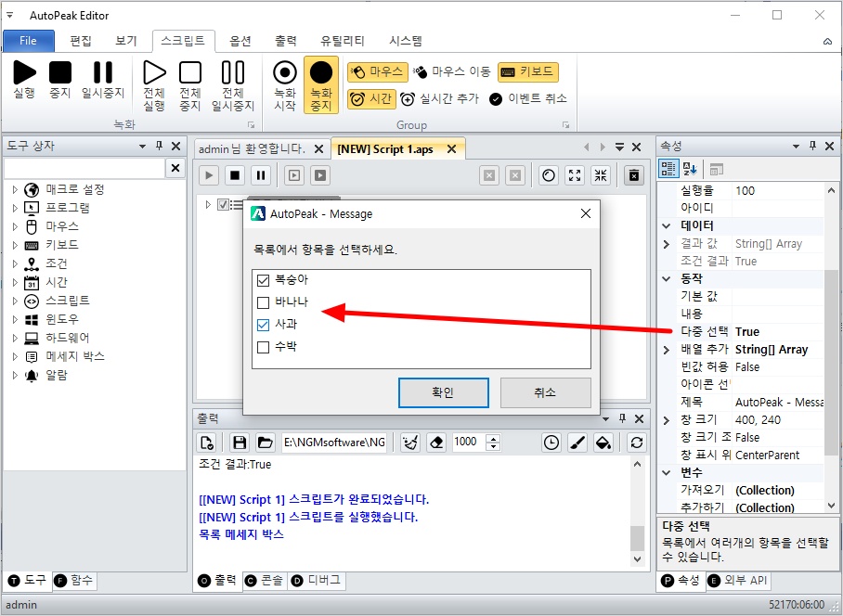Screen dimensions: 843x616
Task: Uncheck the 복숭아 checkbox
Action: (263, 280)
